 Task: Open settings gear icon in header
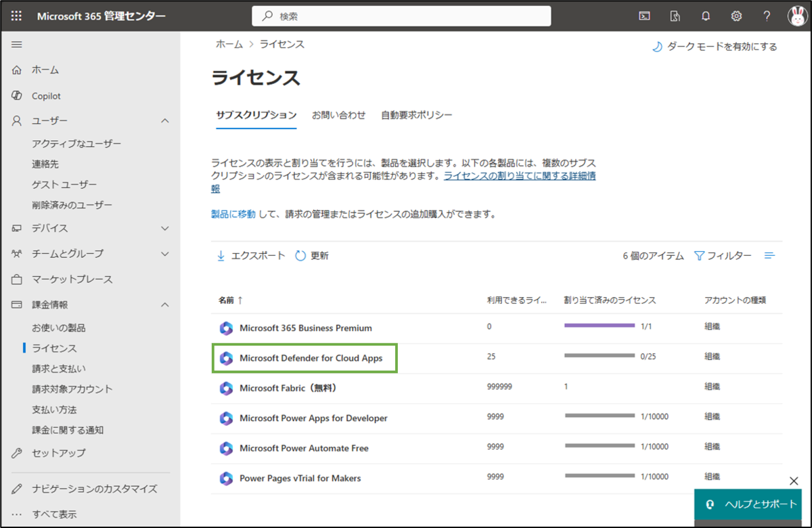tap(736, 16)
